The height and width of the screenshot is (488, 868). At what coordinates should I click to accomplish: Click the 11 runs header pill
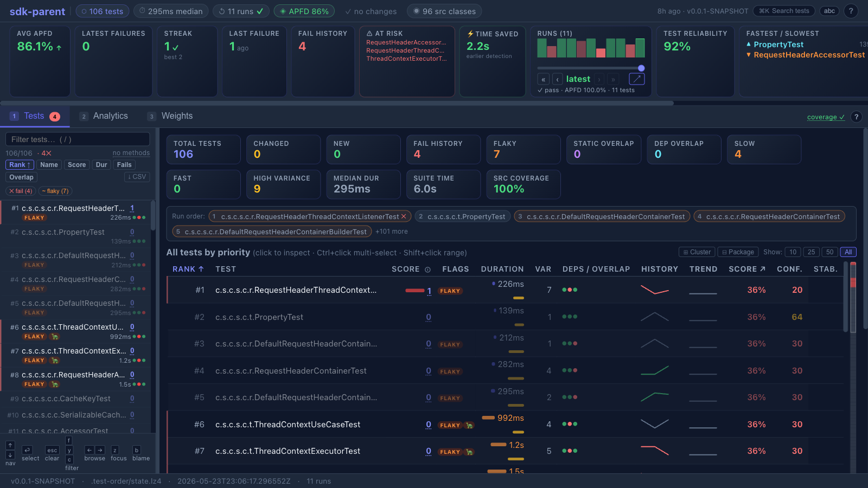click(x=240, y=11)
